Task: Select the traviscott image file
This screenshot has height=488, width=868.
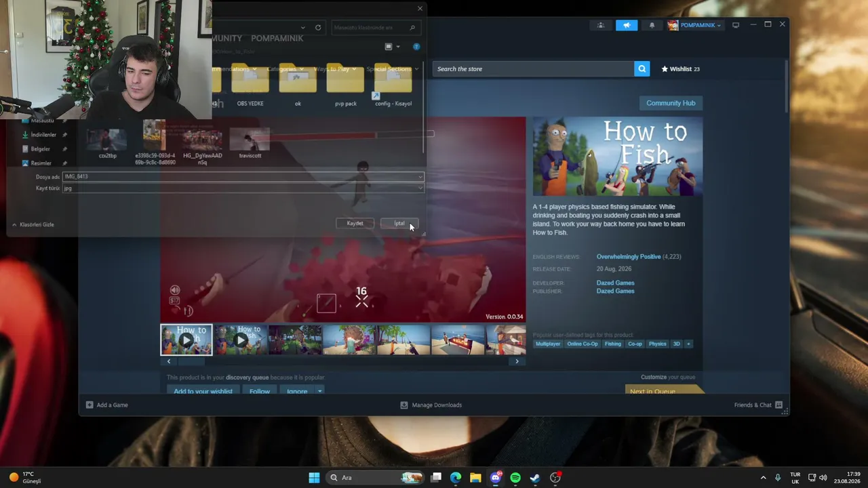Action: click(x=250, y=145)
